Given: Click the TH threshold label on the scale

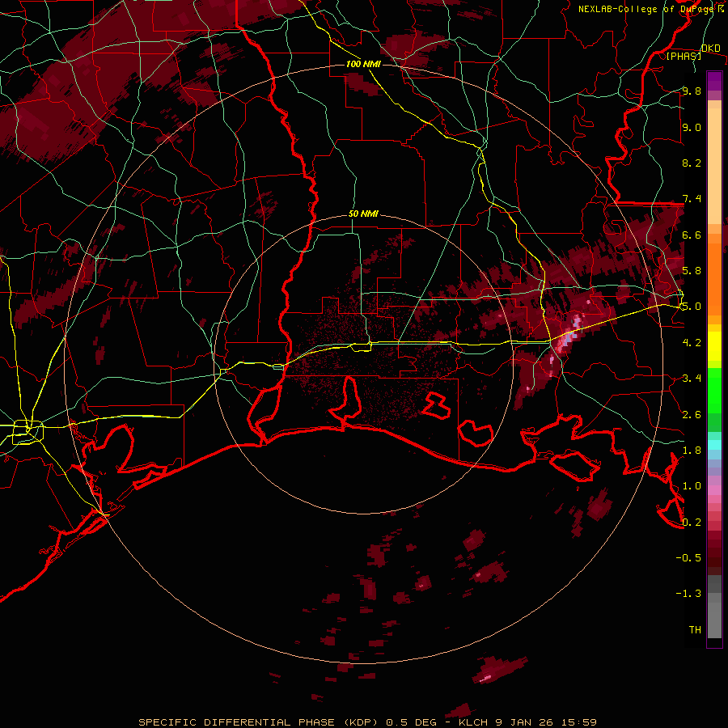Looking at the screenshot, I should pyautogui.click(x=695, y=630).
